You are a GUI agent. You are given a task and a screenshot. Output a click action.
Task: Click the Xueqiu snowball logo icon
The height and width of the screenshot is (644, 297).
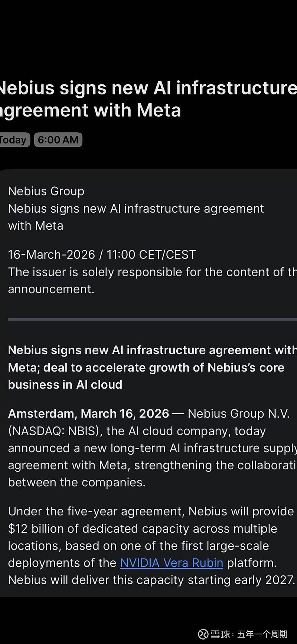[203, 634]
